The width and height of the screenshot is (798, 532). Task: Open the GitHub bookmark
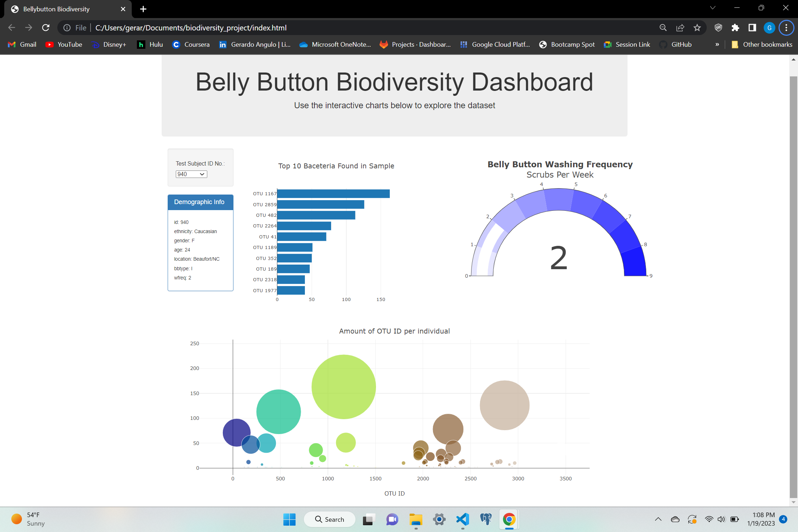676,45
